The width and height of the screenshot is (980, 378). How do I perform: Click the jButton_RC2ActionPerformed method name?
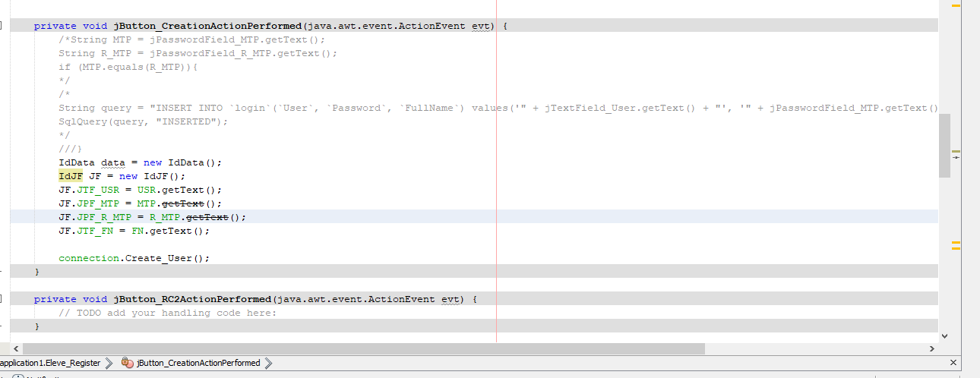(x=192, y=299)
